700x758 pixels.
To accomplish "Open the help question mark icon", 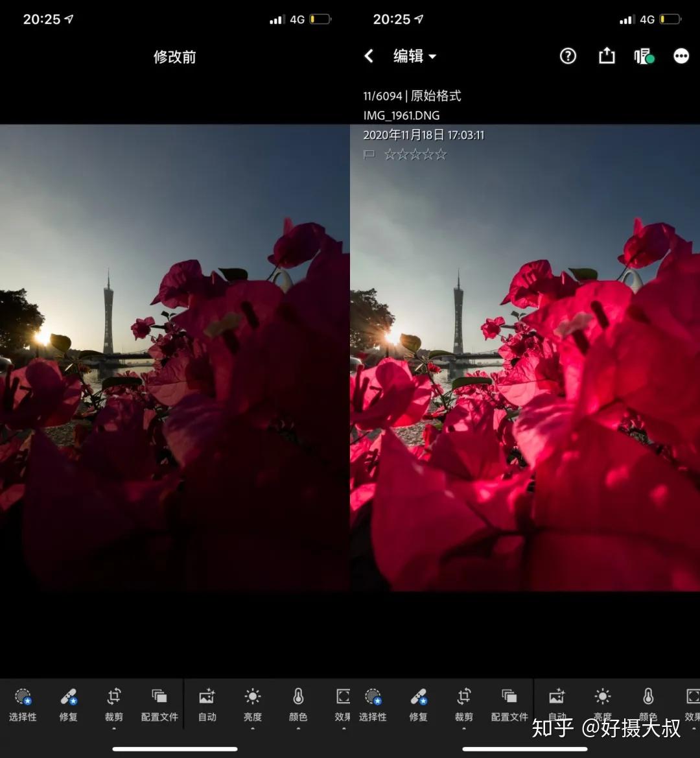I will coord(568,56).
